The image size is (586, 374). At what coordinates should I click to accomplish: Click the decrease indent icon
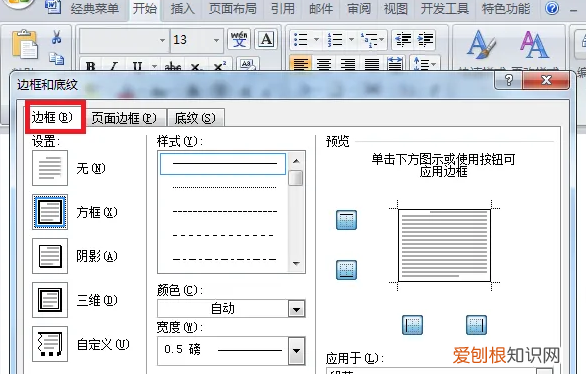(403, 39)
